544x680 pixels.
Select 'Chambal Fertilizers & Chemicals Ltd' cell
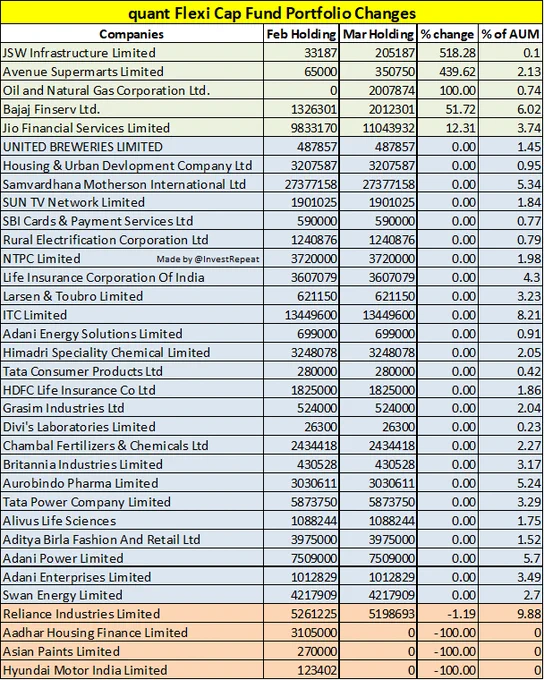click(132, 445)
